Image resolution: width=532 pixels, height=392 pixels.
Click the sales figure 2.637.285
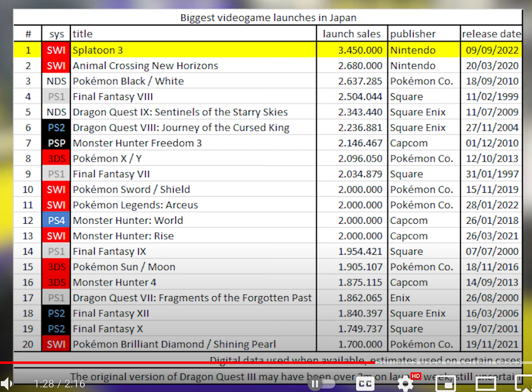360,81
